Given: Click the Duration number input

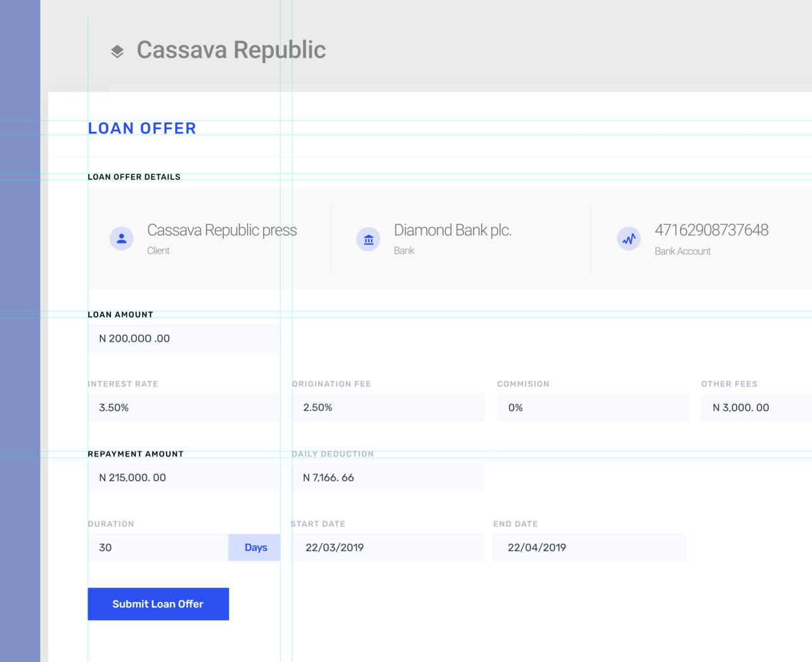Looking at the screenshot, I should click(x=158, y=547).
